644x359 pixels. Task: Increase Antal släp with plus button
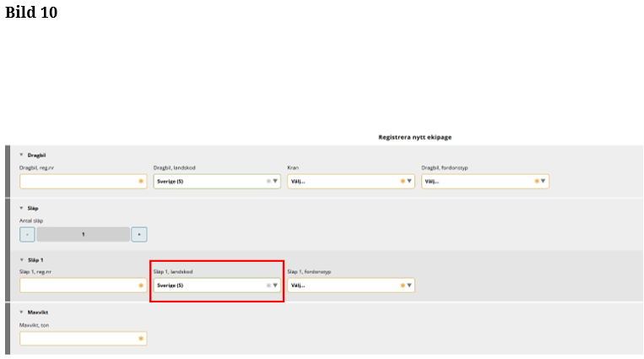pyautogui.click(x=139, y=234)
